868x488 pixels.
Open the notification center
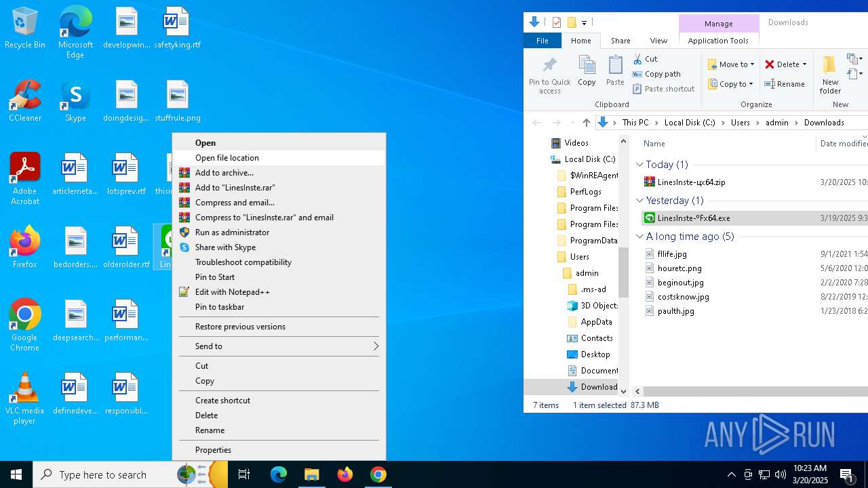coord(847,474)
